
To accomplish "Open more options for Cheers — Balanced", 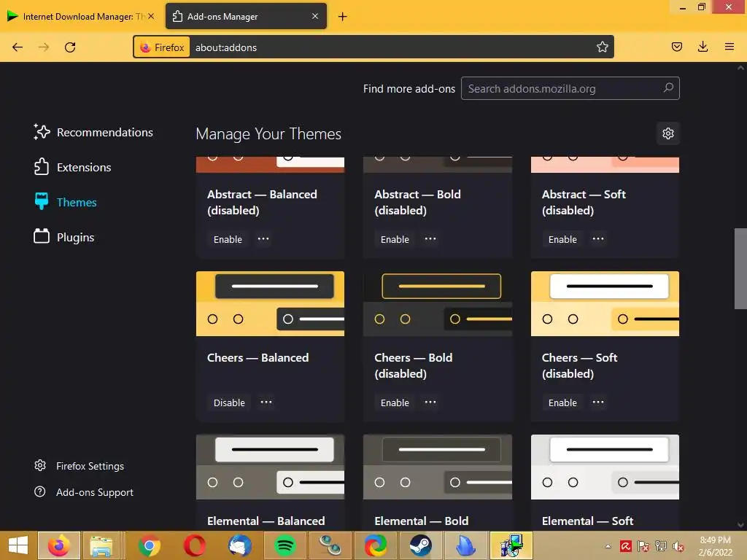I will (x=266, y=402).
